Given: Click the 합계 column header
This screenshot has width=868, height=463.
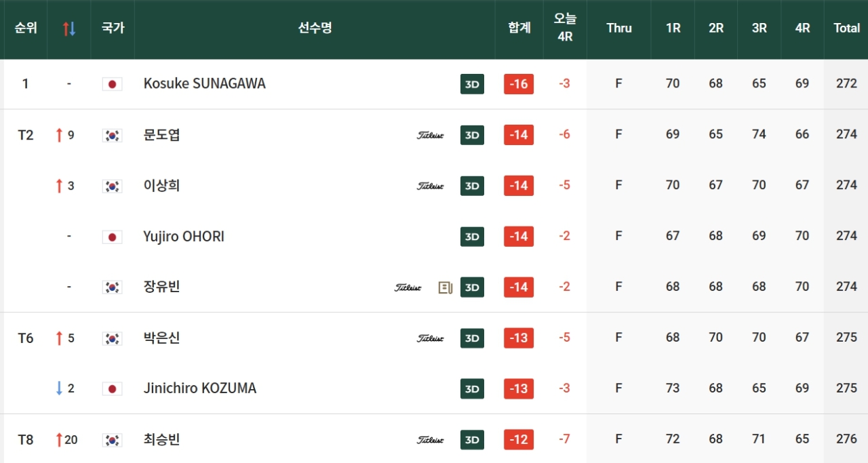Looking at the screenshot, I should point(519,28).
